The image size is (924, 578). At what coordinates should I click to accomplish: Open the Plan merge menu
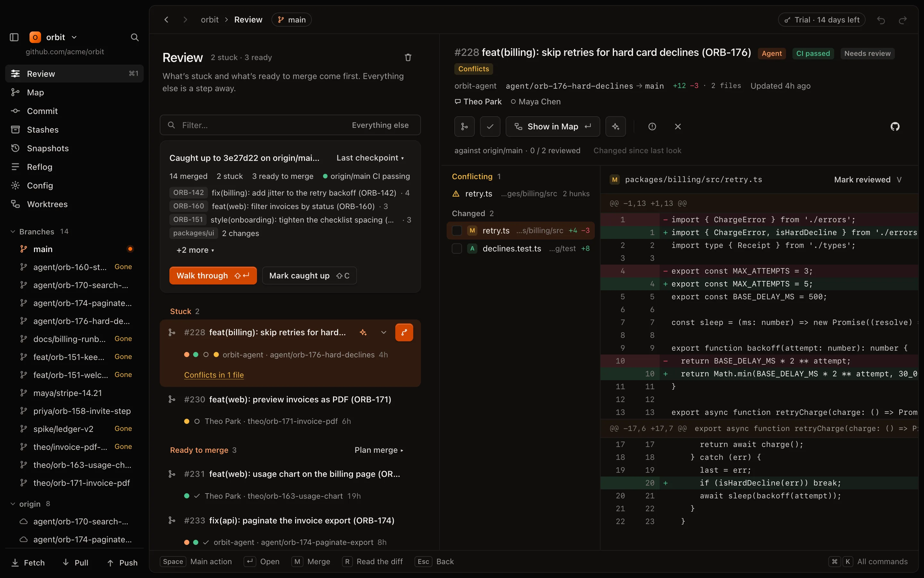[379, 450]
